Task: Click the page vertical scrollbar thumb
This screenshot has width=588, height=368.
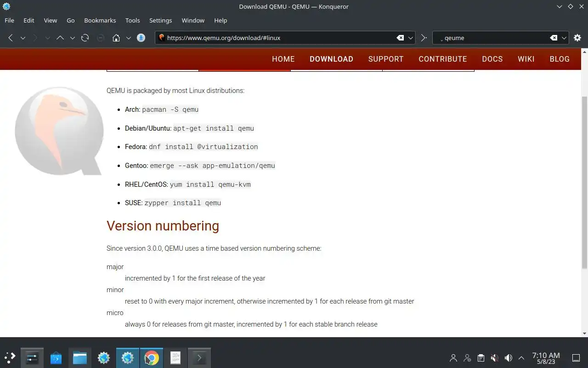Action: [584, 183]
